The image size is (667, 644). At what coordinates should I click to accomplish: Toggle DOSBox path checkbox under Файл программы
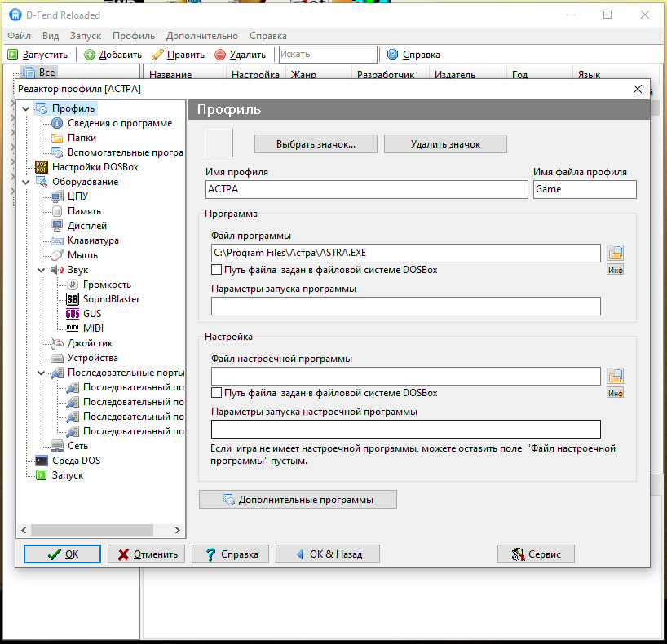tap(217, 270)
